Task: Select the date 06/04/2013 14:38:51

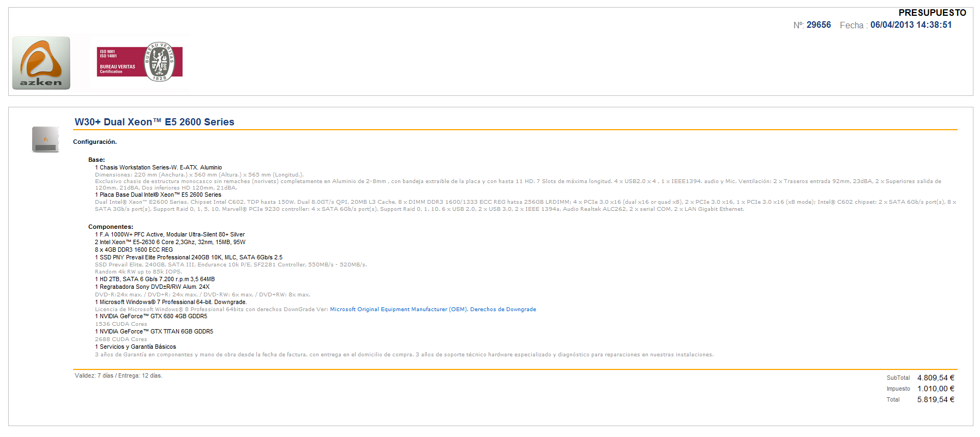Action: (x=911, y=25)
